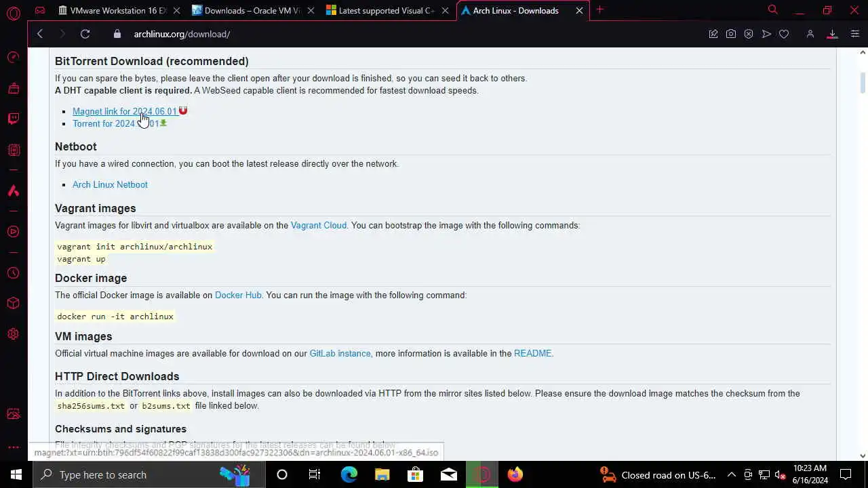The image size is (868, 488).
Task: Bookmark page with the heart icon
Action: 784,34
